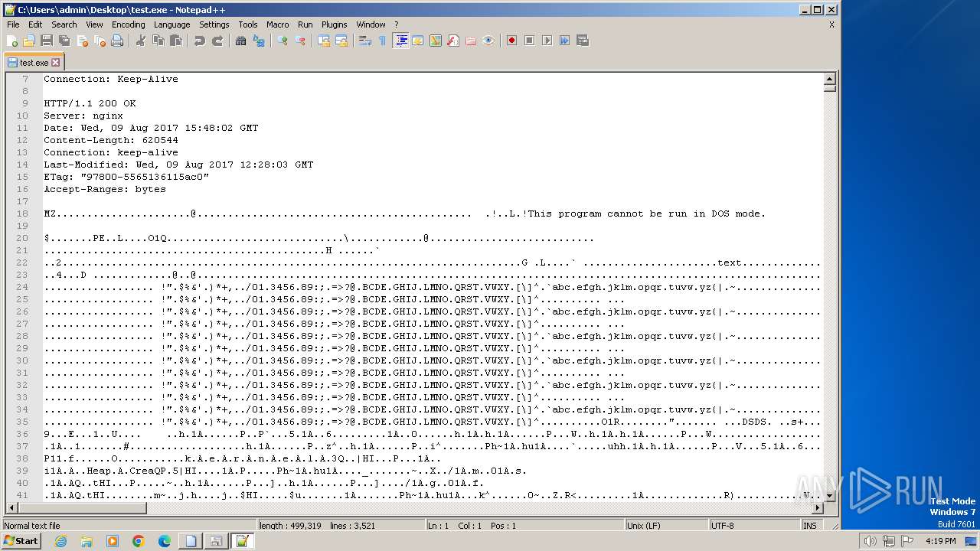Toggle Synchronize Horizontal Scrolling icon
This screenshot has width=980, height=551.
[341, 41]
